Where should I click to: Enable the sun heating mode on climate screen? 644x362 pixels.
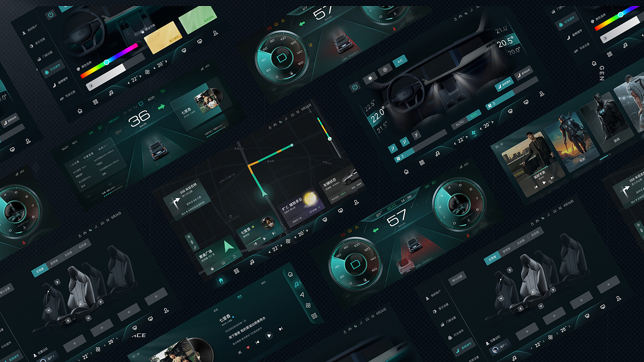pos(370,78)
